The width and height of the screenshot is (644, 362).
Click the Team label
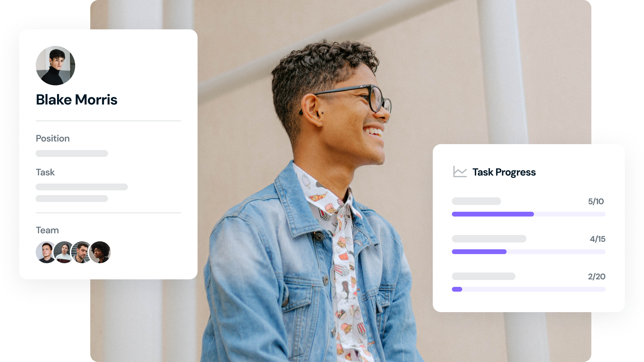pos(47,230)
